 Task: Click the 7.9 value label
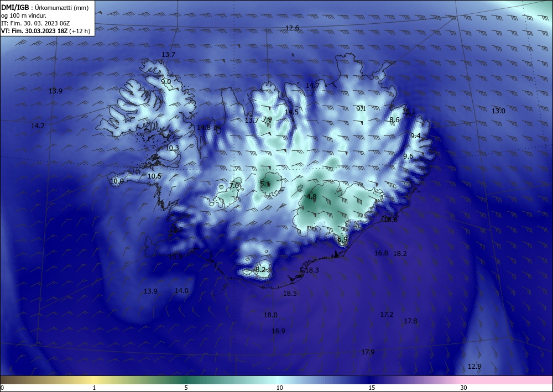coord(267,119)
